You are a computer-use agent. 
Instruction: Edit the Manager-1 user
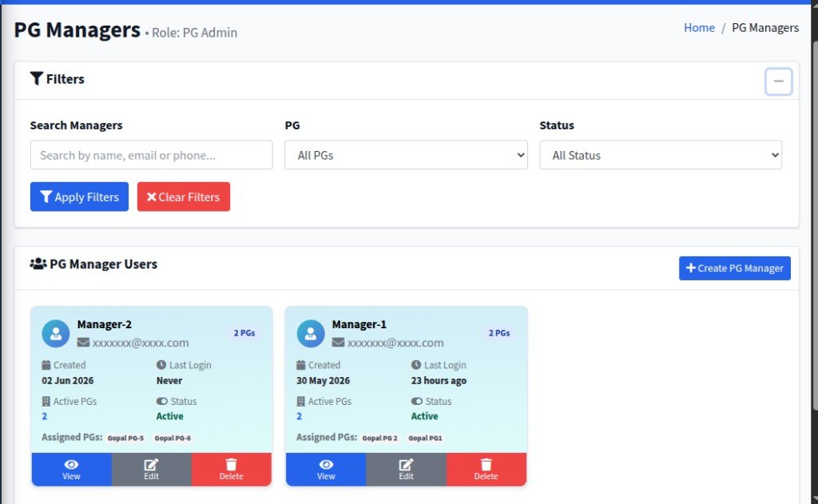406,470
